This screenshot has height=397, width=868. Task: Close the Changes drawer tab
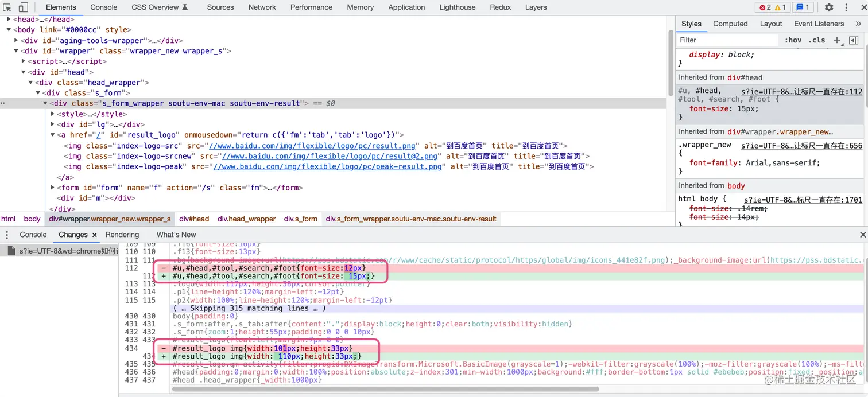coord(94,235)
